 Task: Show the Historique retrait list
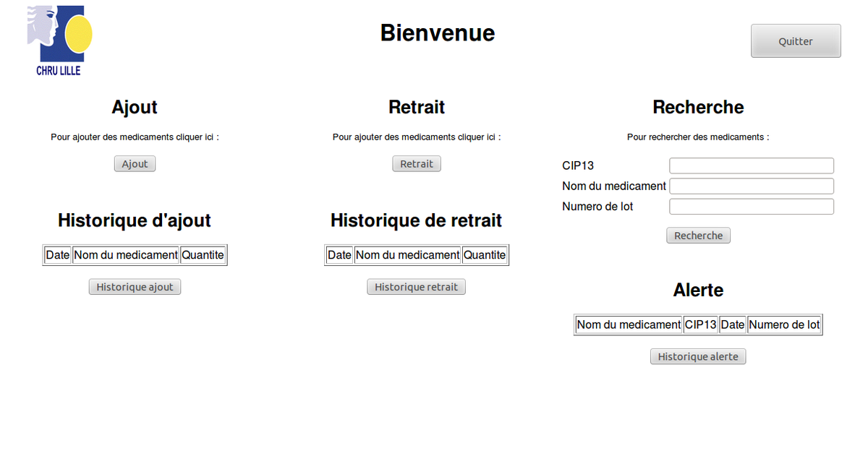pyautogui.click(x=416, y=287)
